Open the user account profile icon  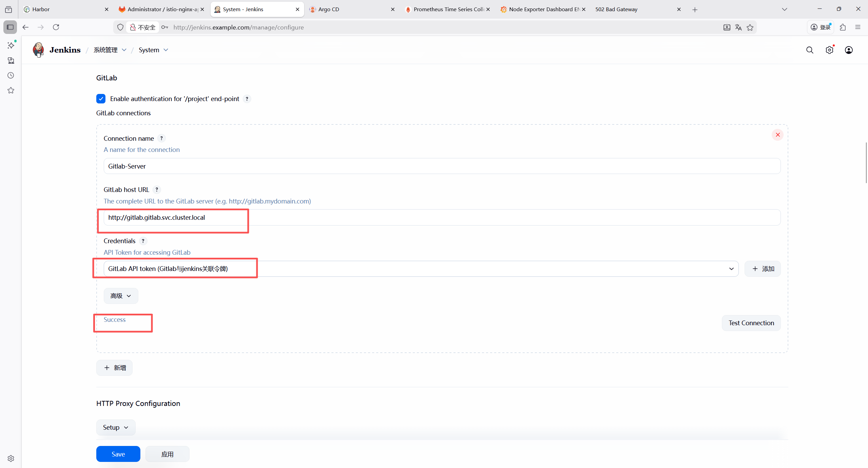(x=849, y=50)
